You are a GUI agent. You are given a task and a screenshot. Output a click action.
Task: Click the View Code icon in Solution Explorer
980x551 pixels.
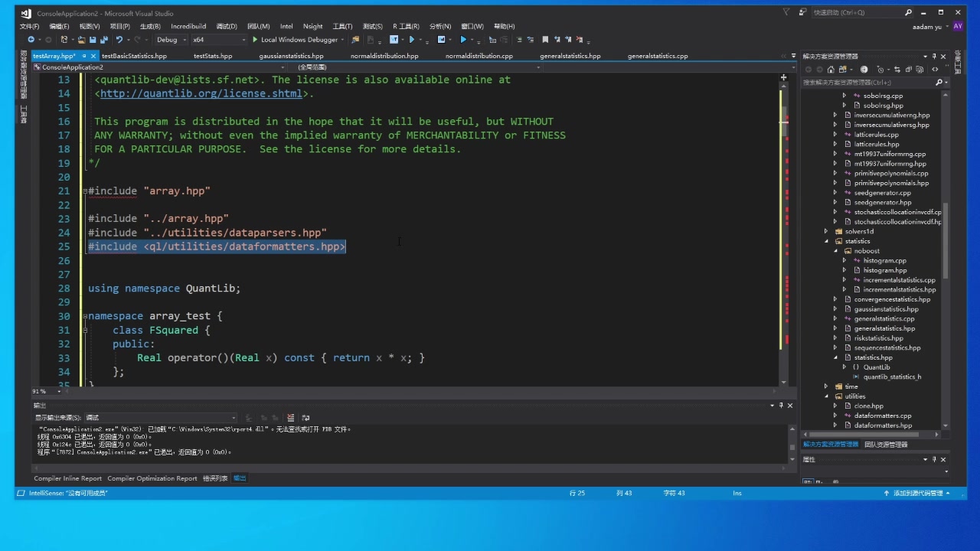[x=935, y=70]
